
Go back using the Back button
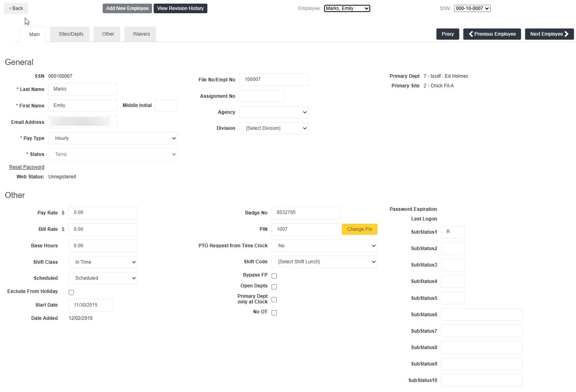pos(16,8)
